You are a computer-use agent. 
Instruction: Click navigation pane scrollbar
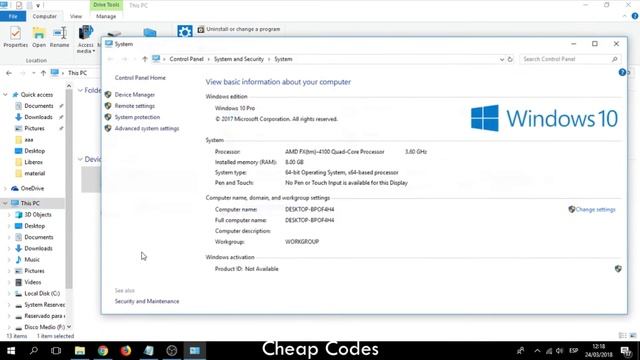point(69,188)
